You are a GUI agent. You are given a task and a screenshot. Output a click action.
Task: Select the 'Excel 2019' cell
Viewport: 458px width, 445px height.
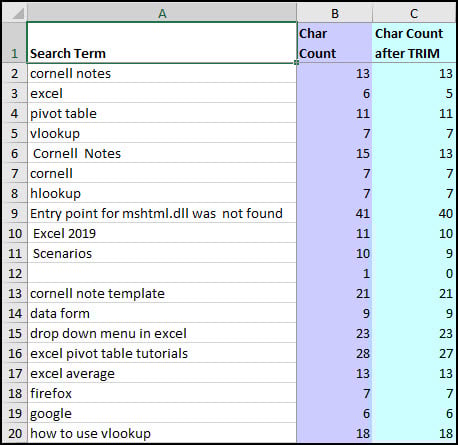click(x=162, y=233)
